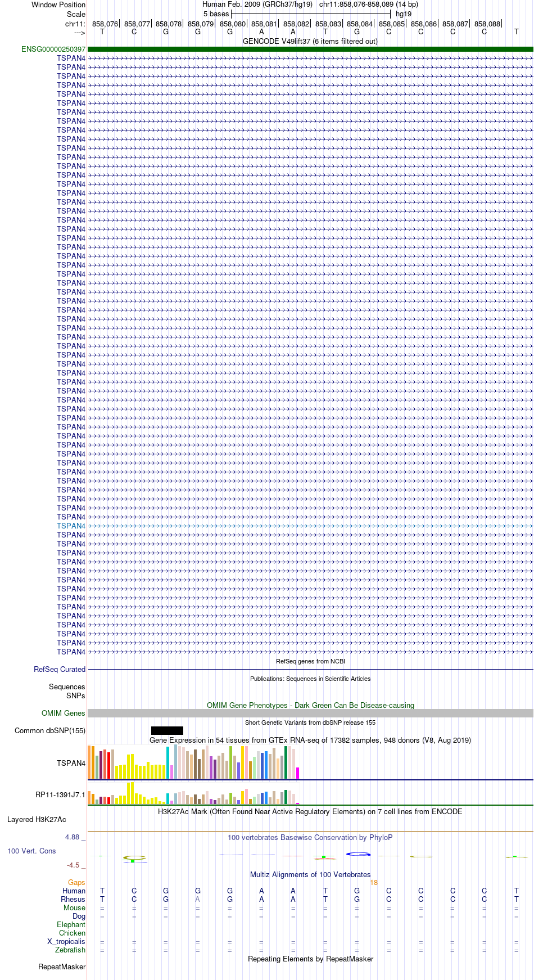Click the Sequences track label
The width and height of the screenshot is (534, 980).
pyautogui.click(x=67, y=687)
